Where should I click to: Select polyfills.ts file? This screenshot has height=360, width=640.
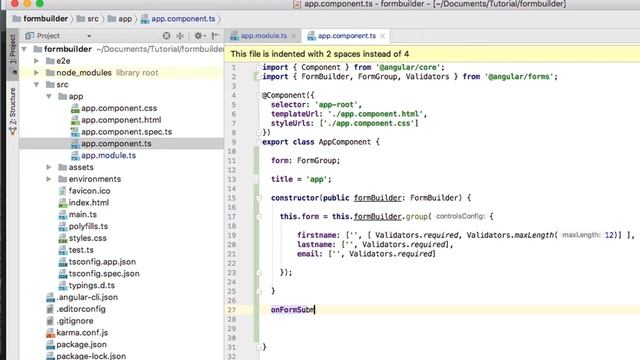point(88,227)
